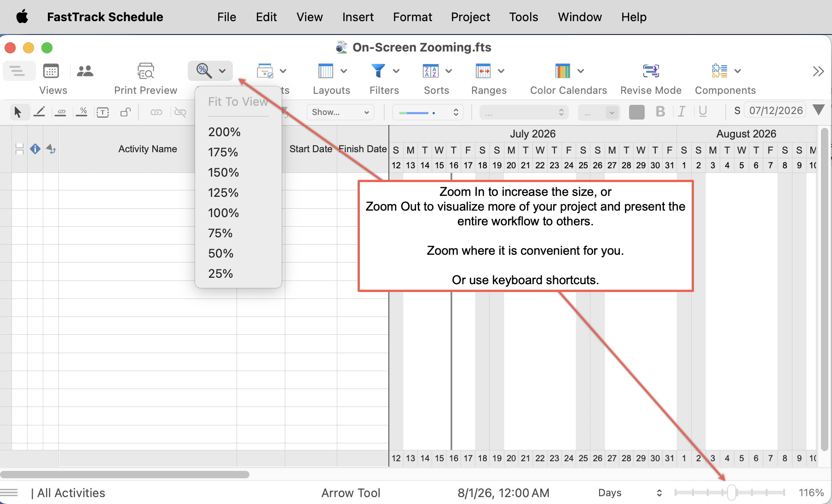Expand the Sorts dropdown arrow
Image resolution: width=832 pixels, height=504 pixels.
(449, 71)
